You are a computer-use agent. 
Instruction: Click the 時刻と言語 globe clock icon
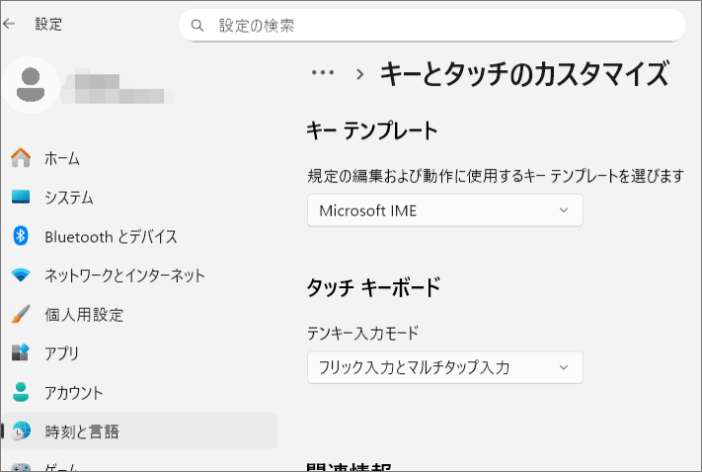pyautogui.click(x=21, y=431)
